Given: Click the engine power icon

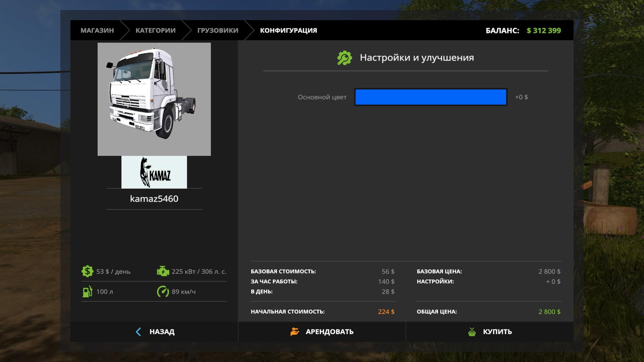Looking at the screenshot, I should pyautogui.click(x=163, y=271).
